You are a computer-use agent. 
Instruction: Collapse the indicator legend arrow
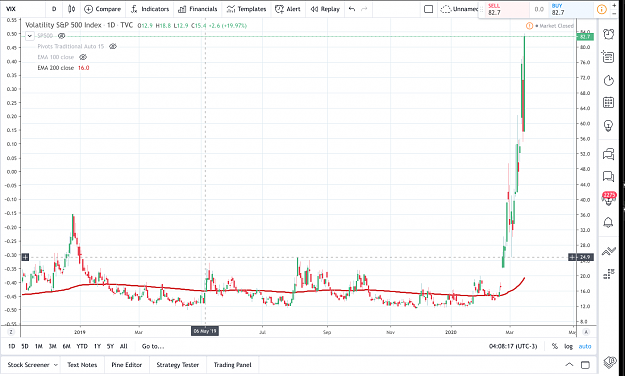(x=29, y=36)
